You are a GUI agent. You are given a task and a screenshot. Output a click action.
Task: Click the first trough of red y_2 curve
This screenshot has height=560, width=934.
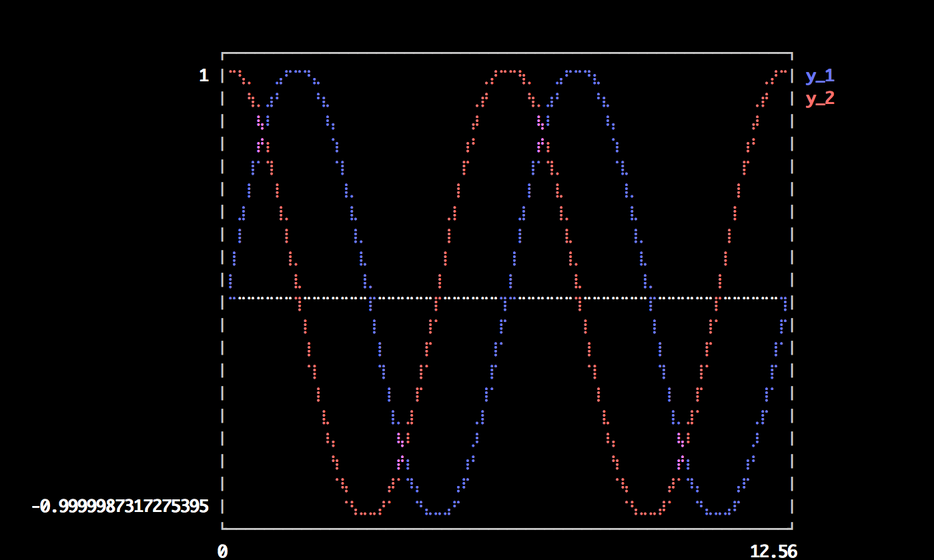click(368, 513)
